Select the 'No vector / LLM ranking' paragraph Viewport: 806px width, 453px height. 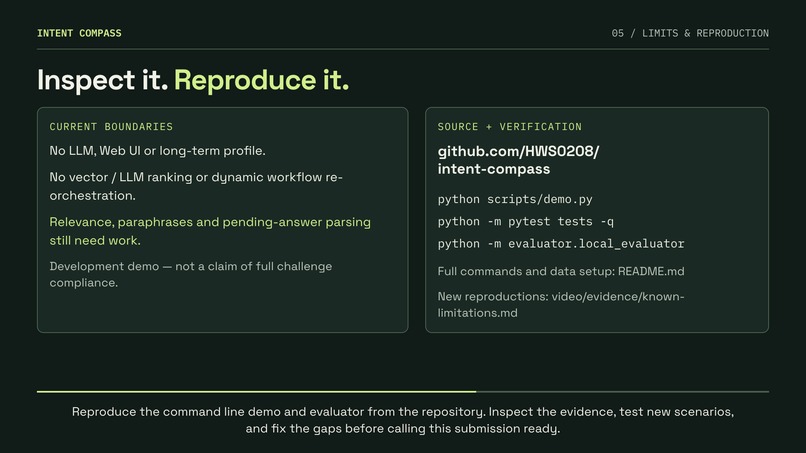196,186
